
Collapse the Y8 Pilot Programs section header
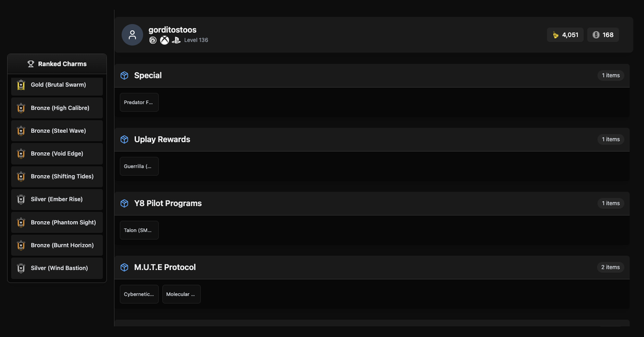[372, 204]
